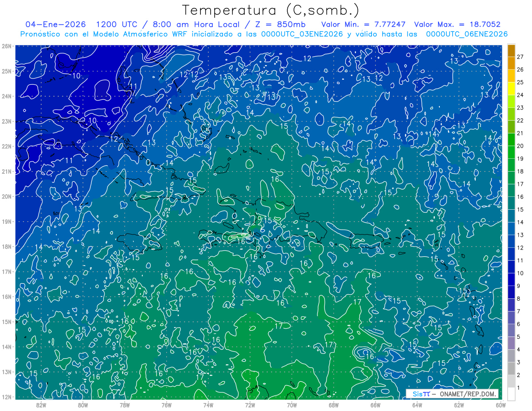The width and height of the screenshot is (532, 411).
Task: Click the '13N' latitude axis label
Action: [6, 372]
